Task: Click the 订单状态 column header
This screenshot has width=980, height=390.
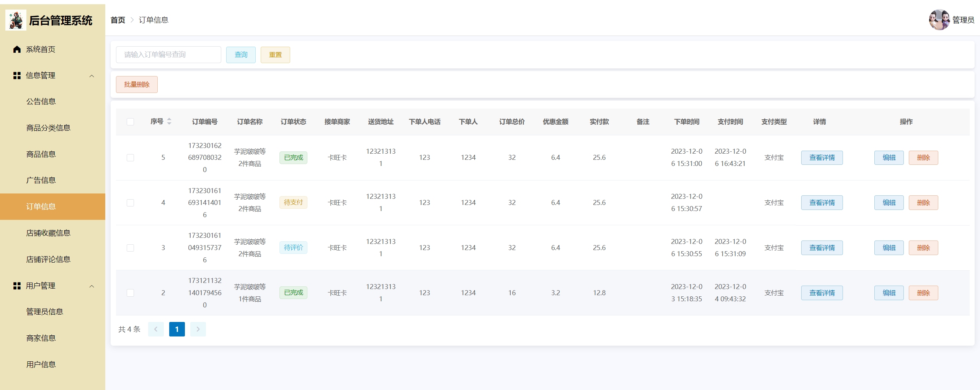Action: pyautogui.click(x=293, y=122)
